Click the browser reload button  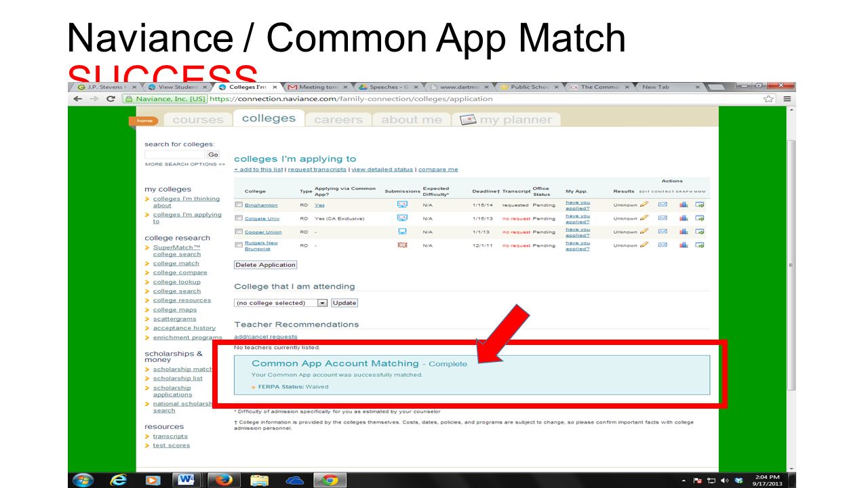111,99
